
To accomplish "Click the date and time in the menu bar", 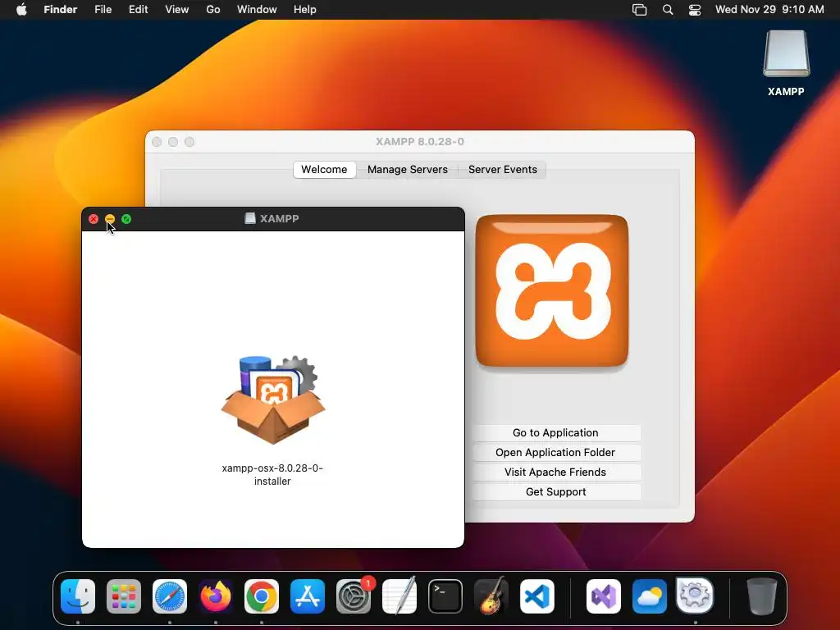I will (769, 10).
